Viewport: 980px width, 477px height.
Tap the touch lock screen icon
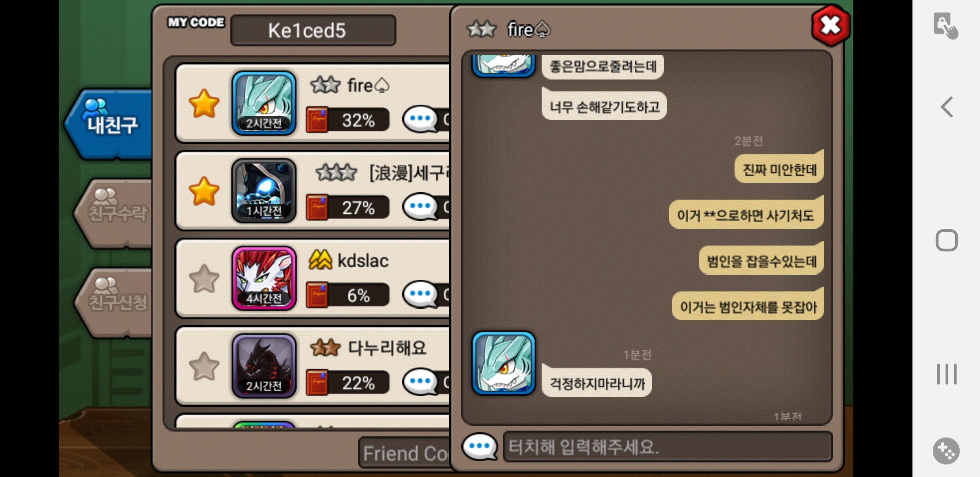[x=946, y=26]
